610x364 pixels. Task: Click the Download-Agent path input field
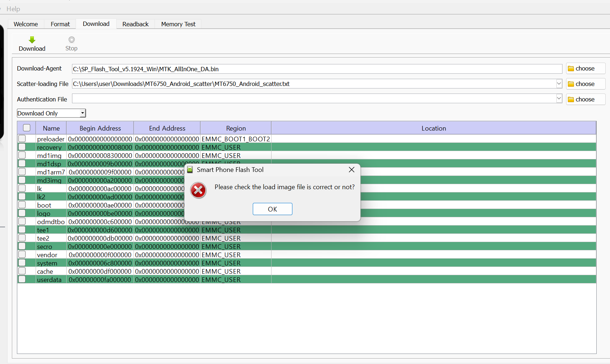[x=317, y=69]
